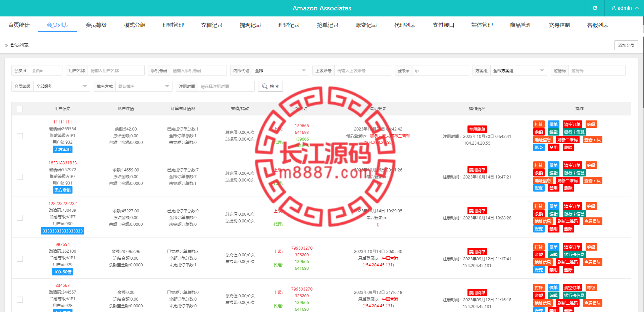This screenshot has width=644, height=312.
Task: Click 禁用刷单 for user 11111111
Action: pos(477,129)
